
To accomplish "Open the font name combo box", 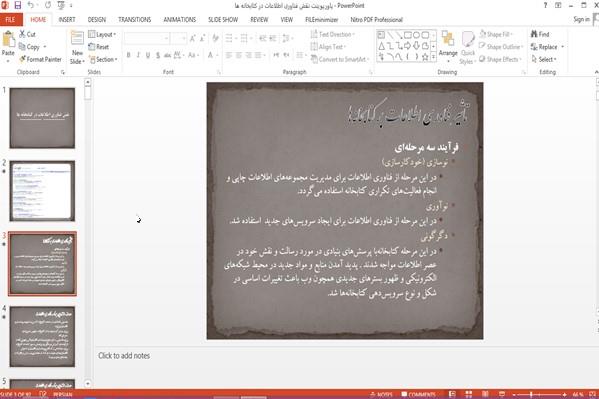I will (147, 38).
